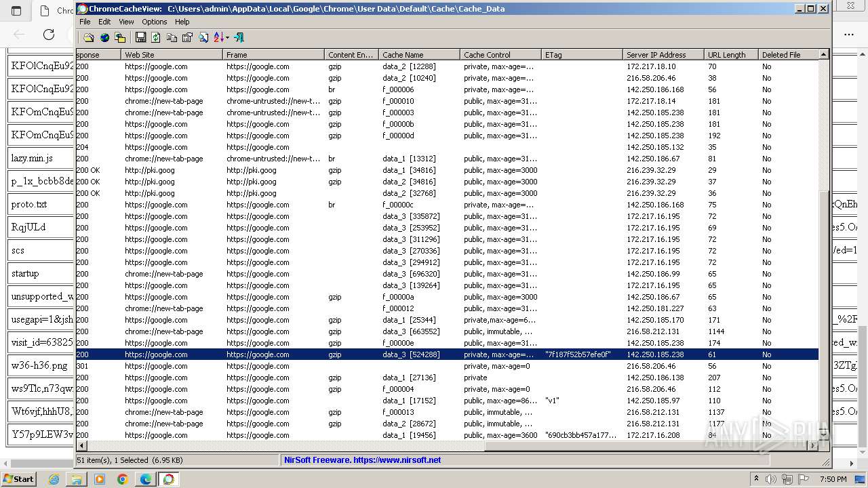Screen dimensions: 868x488
Task: Select the row with cache name f_000012
Action: [x=447, y=308]
